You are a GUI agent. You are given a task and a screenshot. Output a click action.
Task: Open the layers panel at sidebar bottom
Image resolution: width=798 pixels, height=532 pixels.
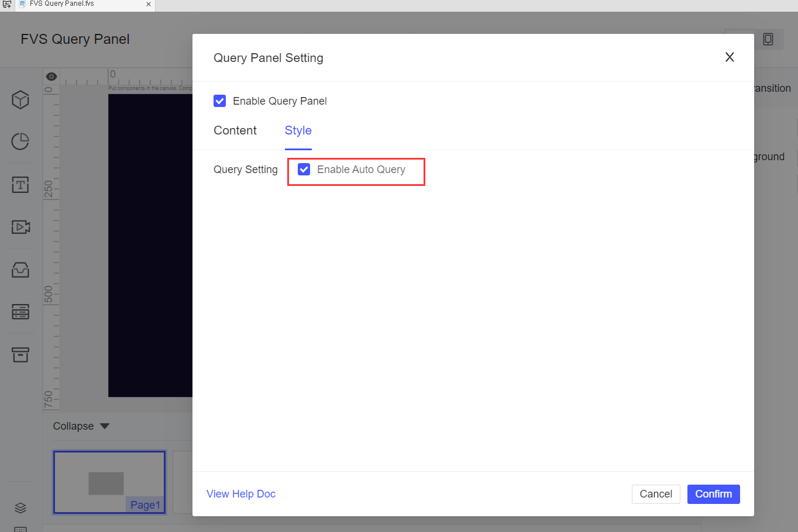(20, 508)
